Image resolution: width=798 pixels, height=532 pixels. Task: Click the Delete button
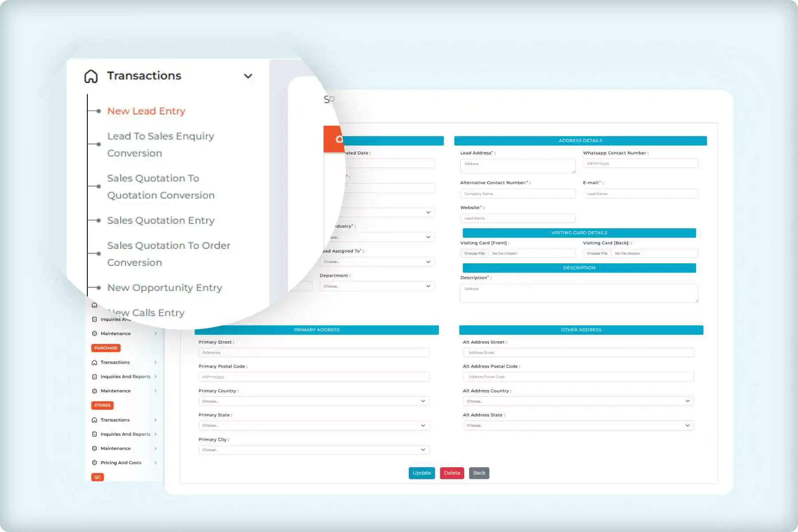[x=452, y=473]
